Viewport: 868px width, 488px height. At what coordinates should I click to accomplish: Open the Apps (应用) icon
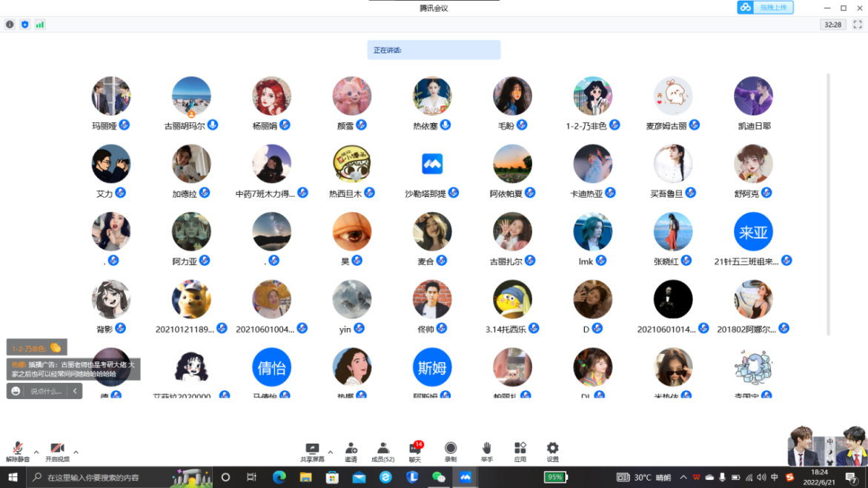[520, 449]
